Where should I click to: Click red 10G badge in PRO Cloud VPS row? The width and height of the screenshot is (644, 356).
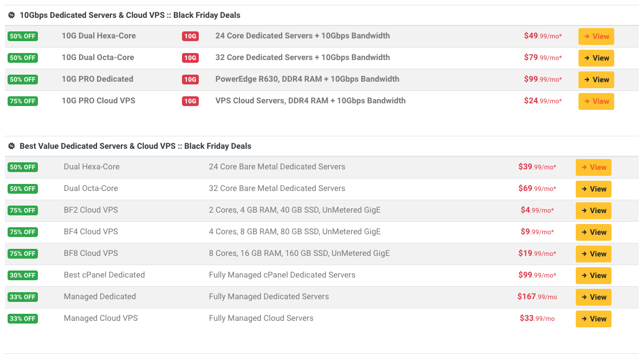pyautogui.click(x=190, y=101)
